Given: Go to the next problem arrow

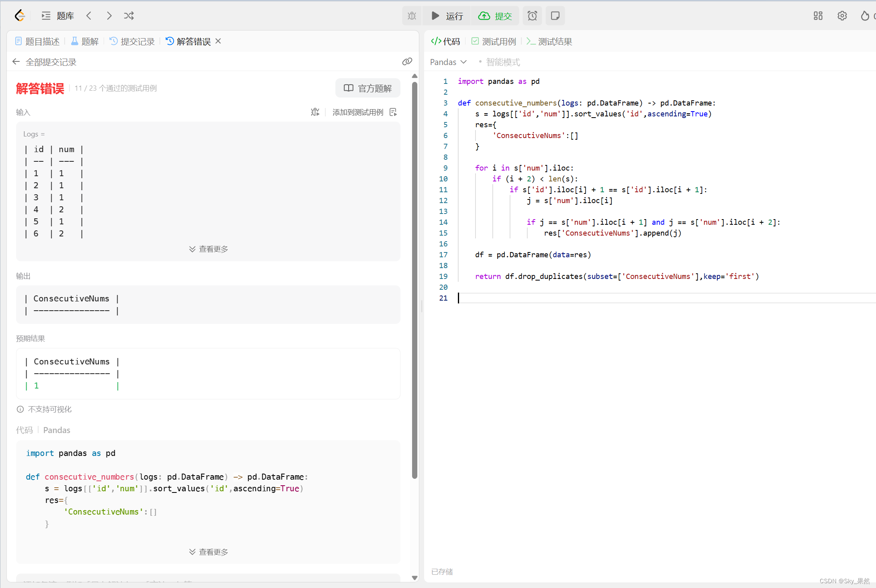Looking at the screenshot, I should pyautogui.click(x=109, y=16).
